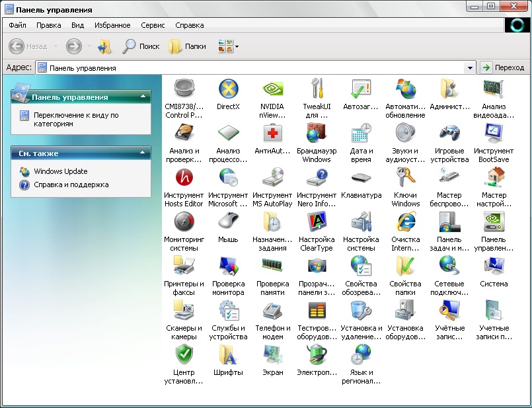Open the back button history dropdown
Image resolution: width=532 pixels, height=408 pixels.
coord(56,46)
